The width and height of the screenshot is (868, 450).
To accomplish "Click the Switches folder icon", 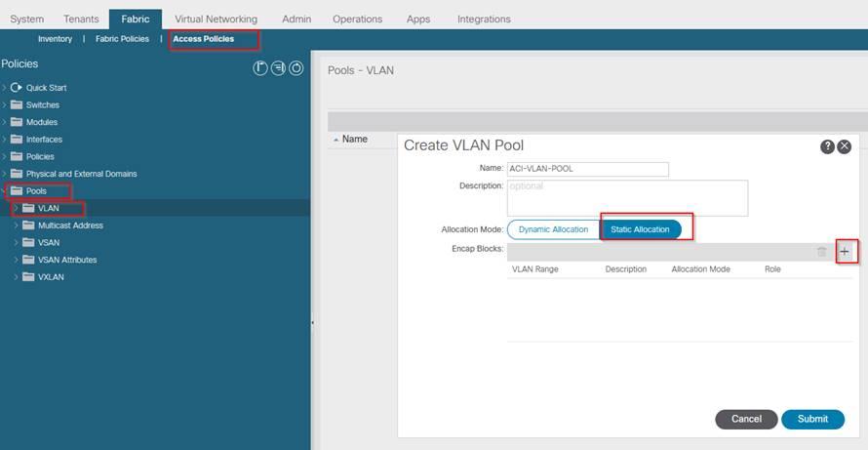I will coord(17,104).
